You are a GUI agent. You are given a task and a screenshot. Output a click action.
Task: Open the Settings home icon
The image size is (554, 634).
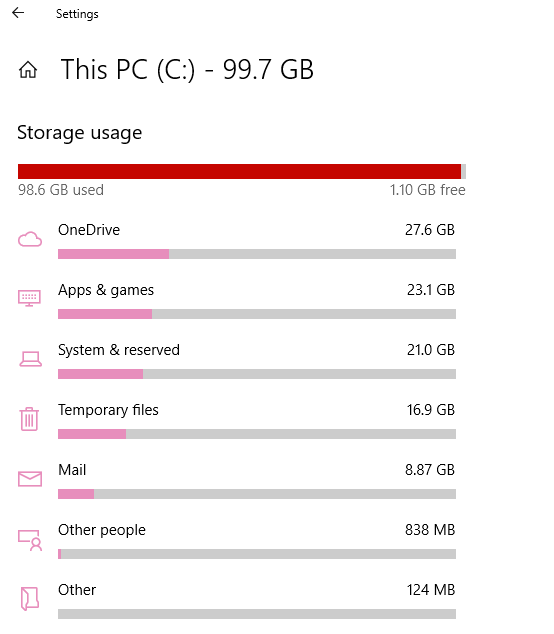tap(28, 70)
